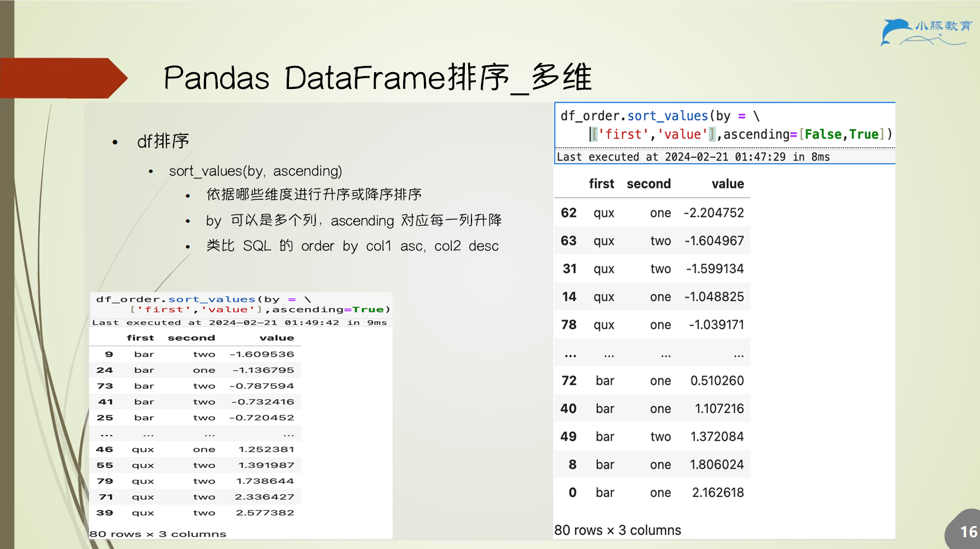Viewport: 980px width, 549px height.
Task: Click row index 9 in left table
Action: click(x=109, y=354)
